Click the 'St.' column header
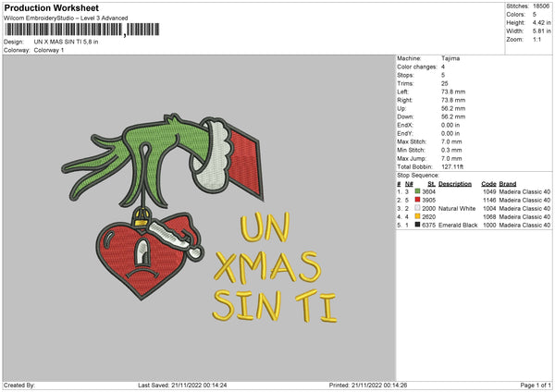 431,184
